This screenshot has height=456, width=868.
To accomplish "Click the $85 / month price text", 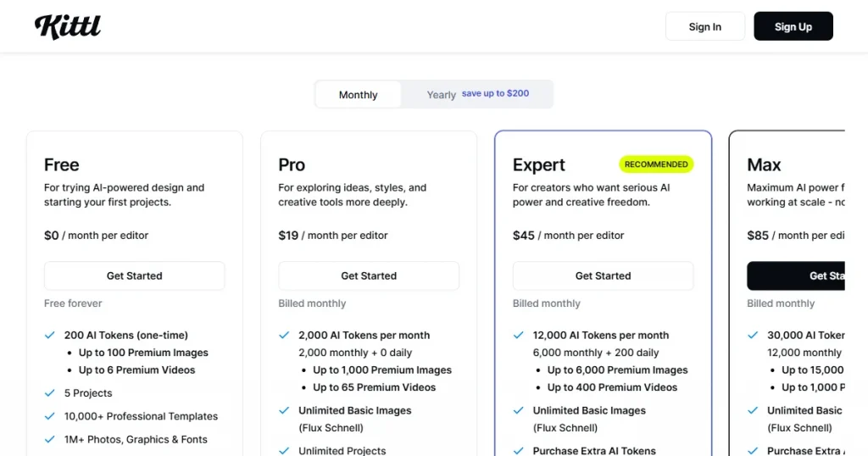I will pos(795,235).
